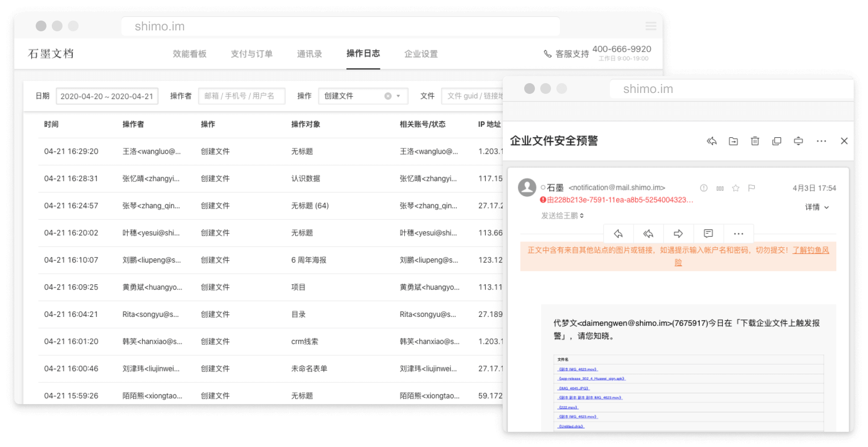Open more dots in message action bar
Viewport: 868px width, 447px height.
pyautogui.click(x=739, y=234)
